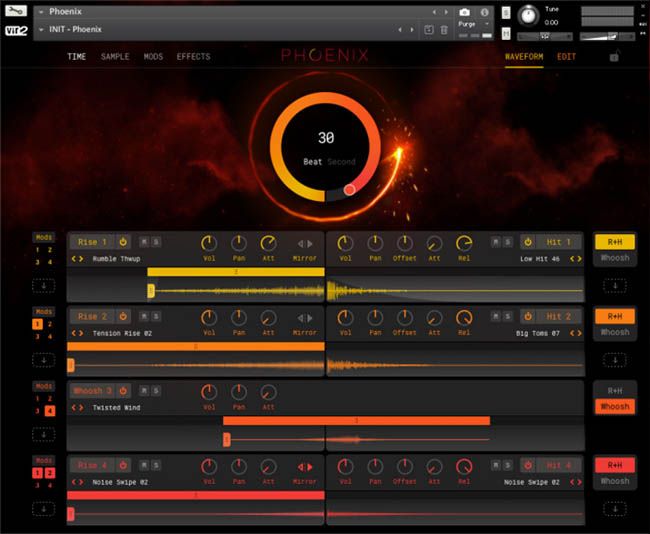Click the Whoosh button for layer 3
Screen dimensions: 650x534
(x=615, y=406)
